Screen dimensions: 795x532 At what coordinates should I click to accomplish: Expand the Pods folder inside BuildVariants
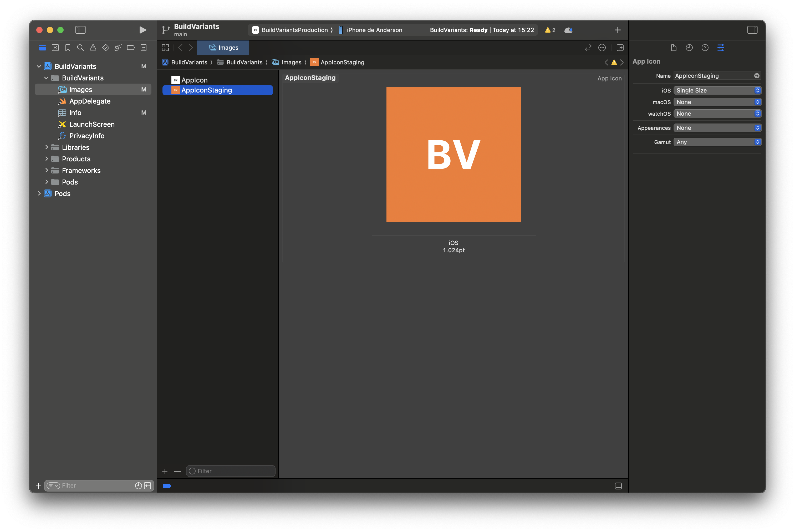47,182
